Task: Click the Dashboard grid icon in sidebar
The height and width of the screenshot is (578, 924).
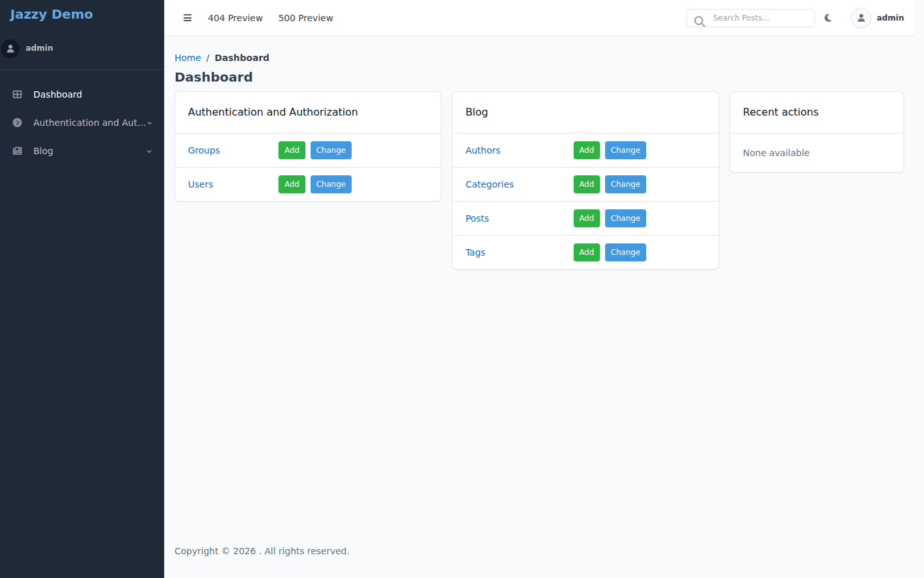Action: point(17,94)
